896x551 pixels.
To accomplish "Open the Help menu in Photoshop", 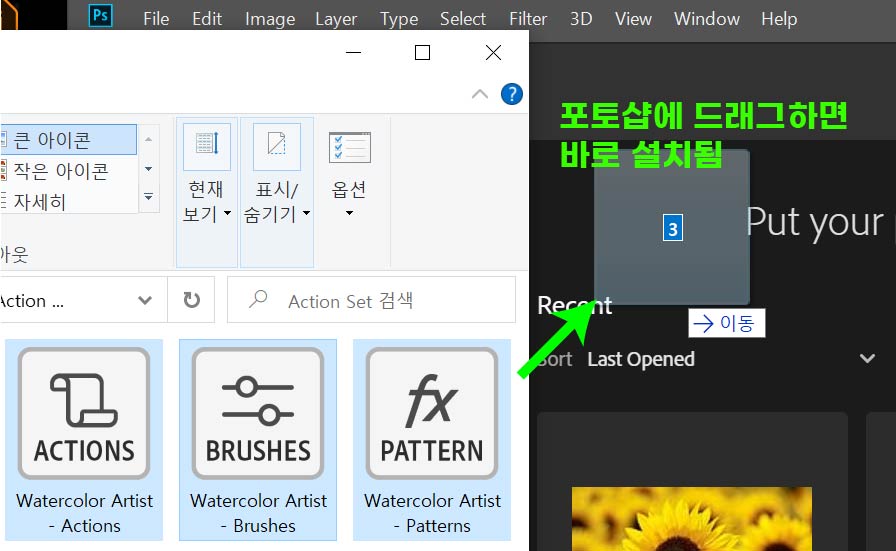I will pos(779,19).
